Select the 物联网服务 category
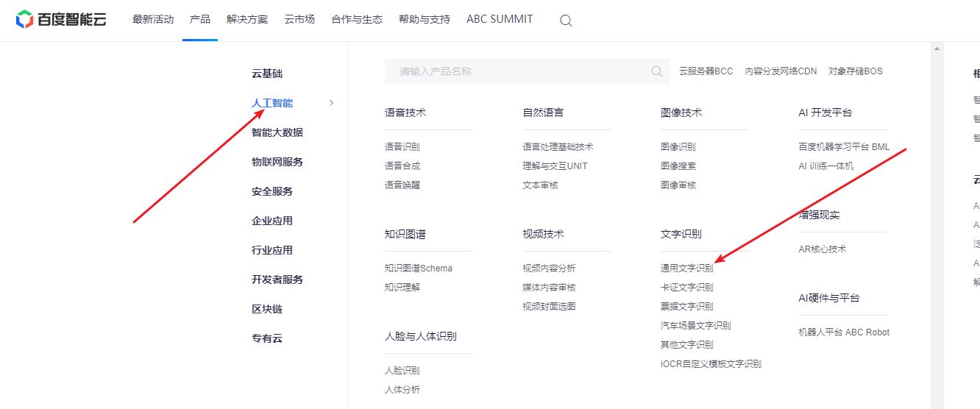This screenshot has width=980, height=409. click(277, 162)
